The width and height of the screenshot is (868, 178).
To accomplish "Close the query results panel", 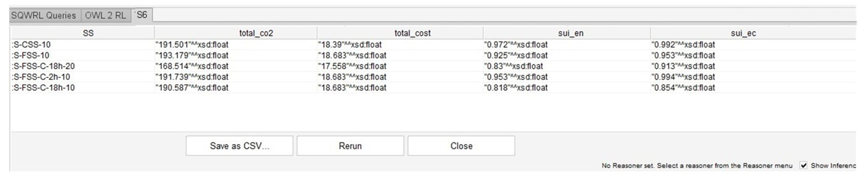I will click(x=461, y=146).
